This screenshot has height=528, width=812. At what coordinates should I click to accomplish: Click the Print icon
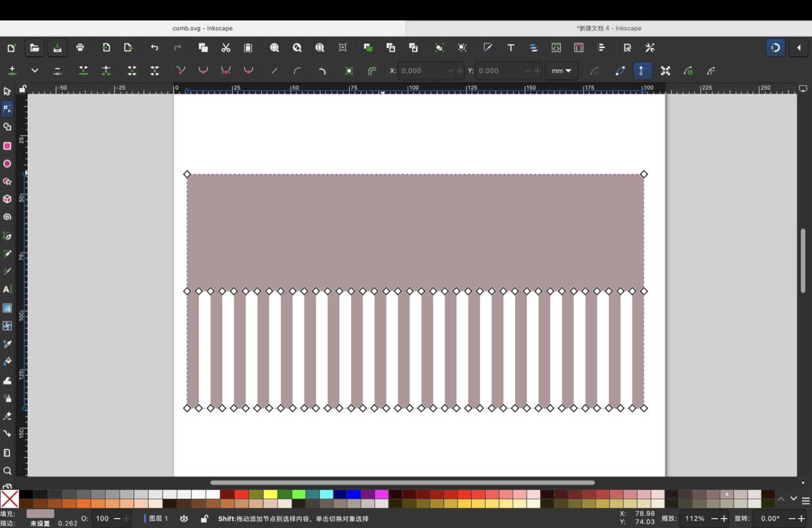coord(81,47)
